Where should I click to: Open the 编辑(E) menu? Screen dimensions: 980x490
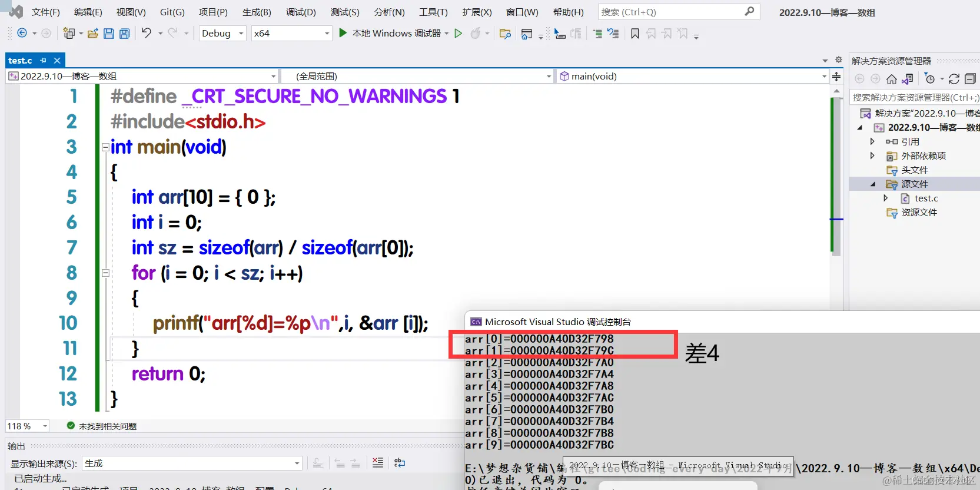tap(88, 12)
